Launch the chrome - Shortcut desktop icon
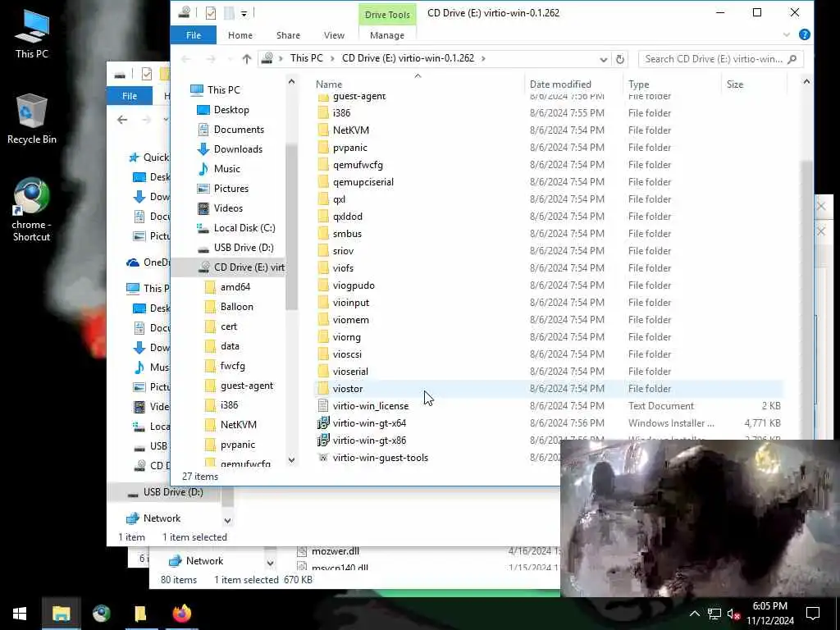Viewport: 840px width, 630px height. tap(32, 210)
